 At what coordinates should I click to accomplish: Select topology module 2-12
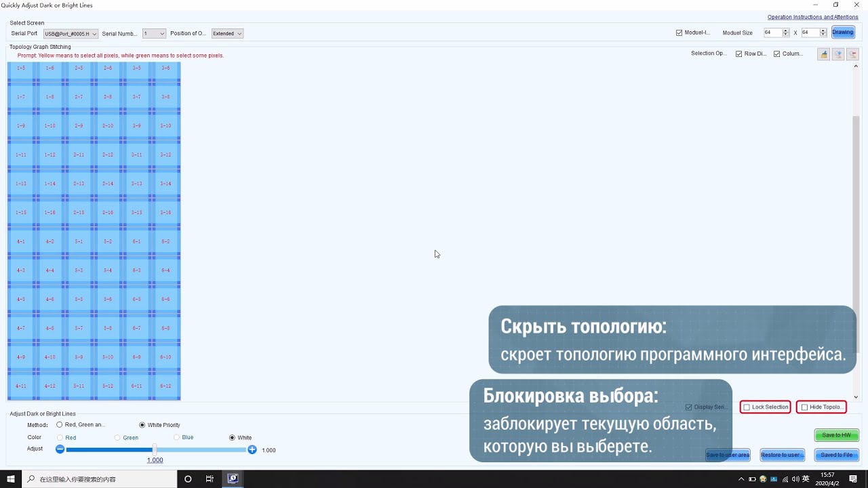(x=108, y=155)
